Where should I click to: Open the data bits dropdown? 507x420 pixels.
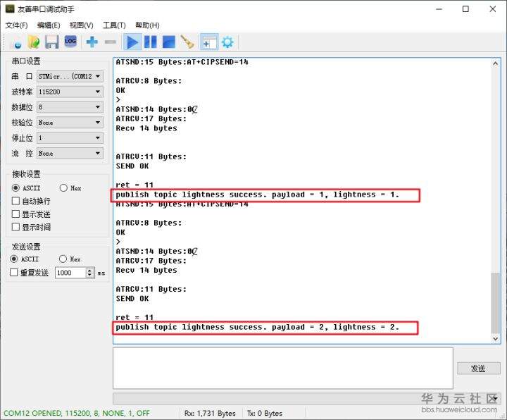click(x=70, y=107)
